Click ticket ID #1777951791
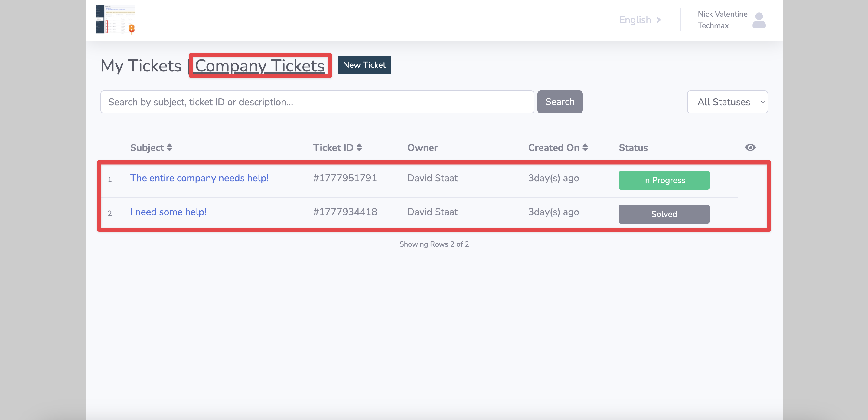The height and width of the screenshot is (420, 868). pyautogui.click(x=345, y=178)
